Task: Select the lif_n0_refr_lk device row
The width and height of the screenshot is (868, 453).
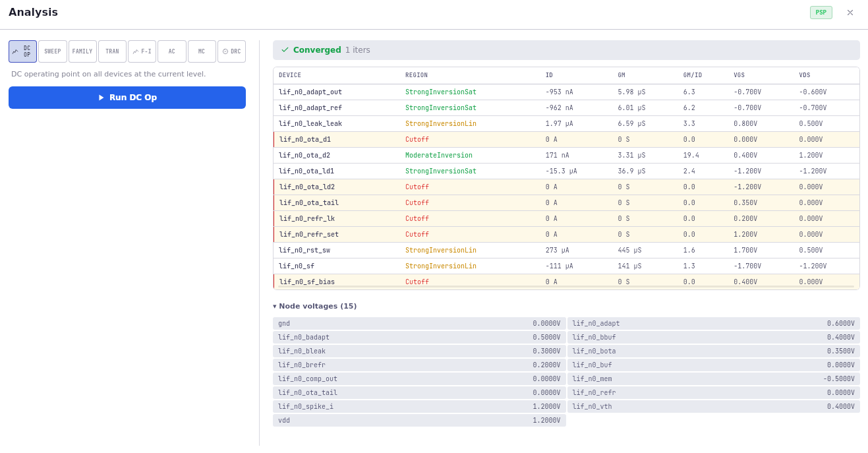Action: pos(566,219)
